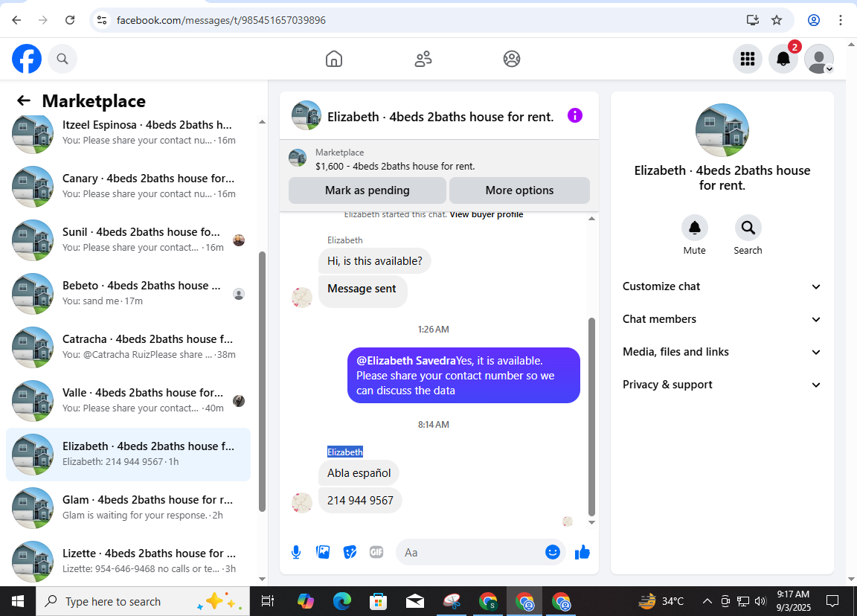Open Lizette conversation
This screenshot has width=857, height=616.
[x=129, y=562]
